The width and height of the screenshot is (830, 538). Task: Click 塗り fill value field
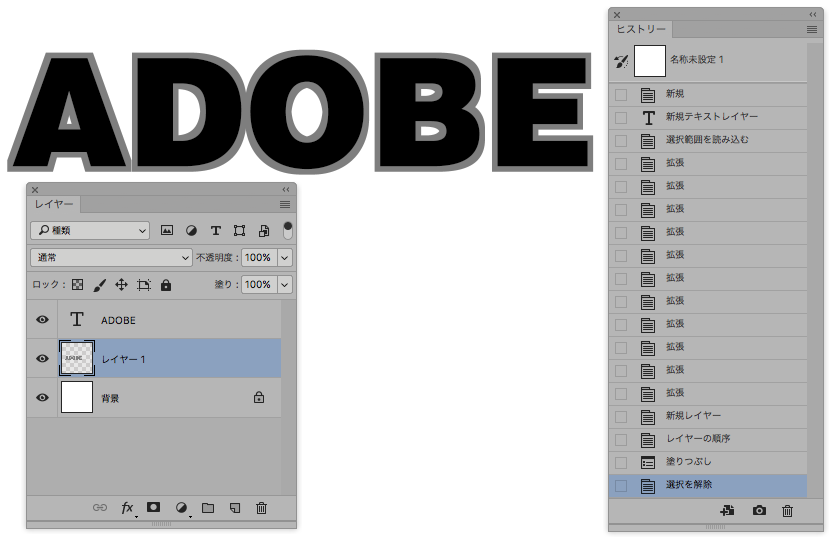(259, 284)
